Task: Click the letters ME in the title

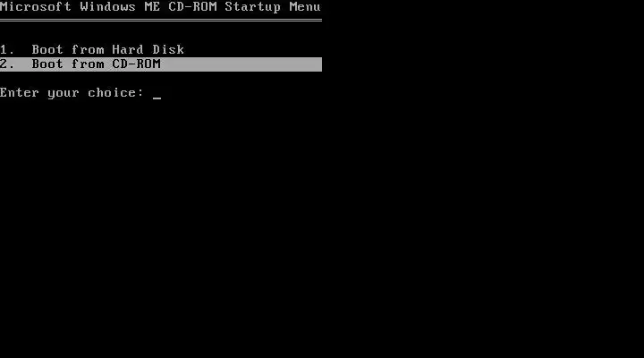Action: click(x=152, y=6)
